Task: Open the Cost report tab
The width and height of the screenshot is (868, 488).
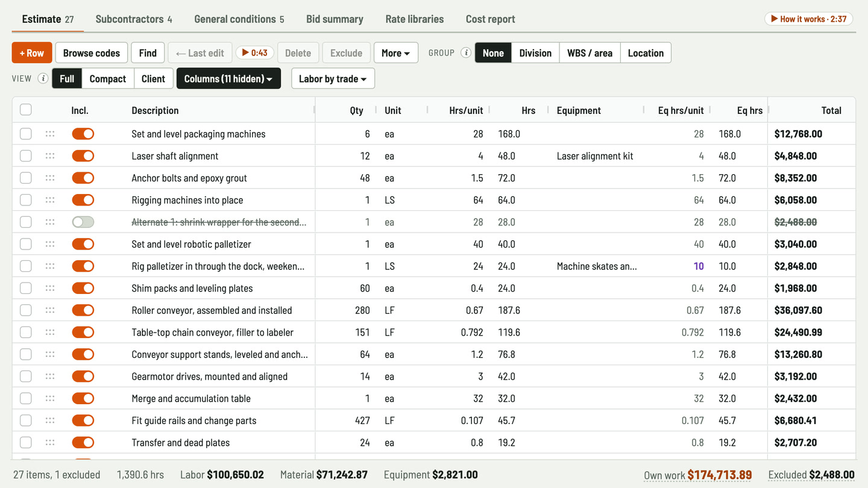Action: coord(491,19)
